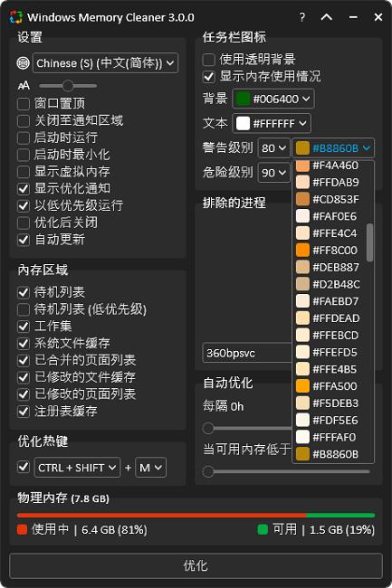This screenshot has height=588, width=392.
Task: Click the question mark help icon
Action: pyautogui.click(x=302, y=17)
